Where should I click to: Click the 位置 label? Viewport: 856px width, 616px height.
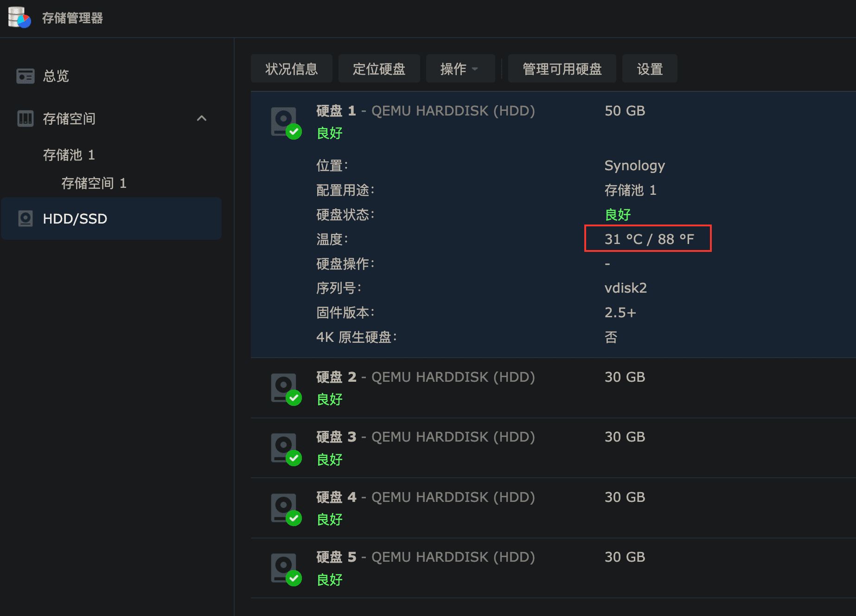(x=332, y=166)
